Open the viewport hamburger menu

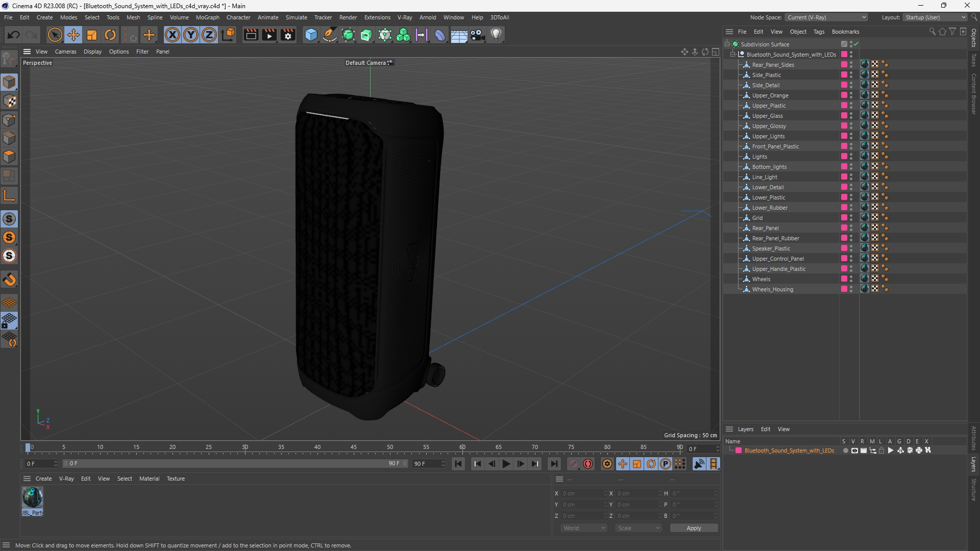27,52
